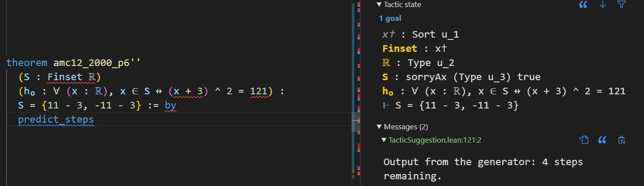
Task: Click 'S = {11 - 3, -11 - 3} := by' editor line
Action: point(97,106)
